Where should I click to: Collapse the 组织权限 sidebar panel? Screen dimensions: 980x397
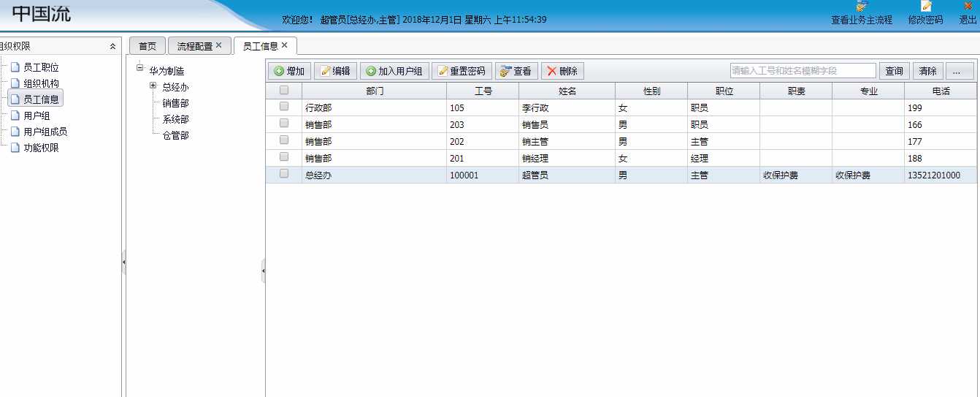click(112, 46)
